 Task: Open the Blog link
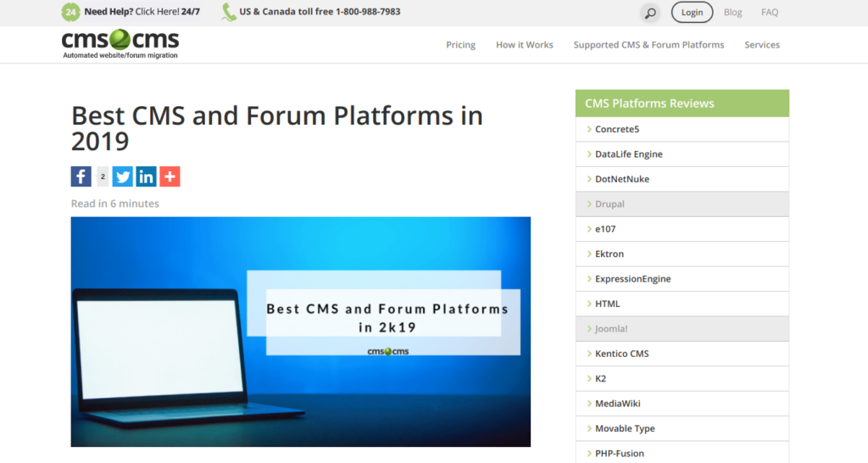[x=732, y=12]
